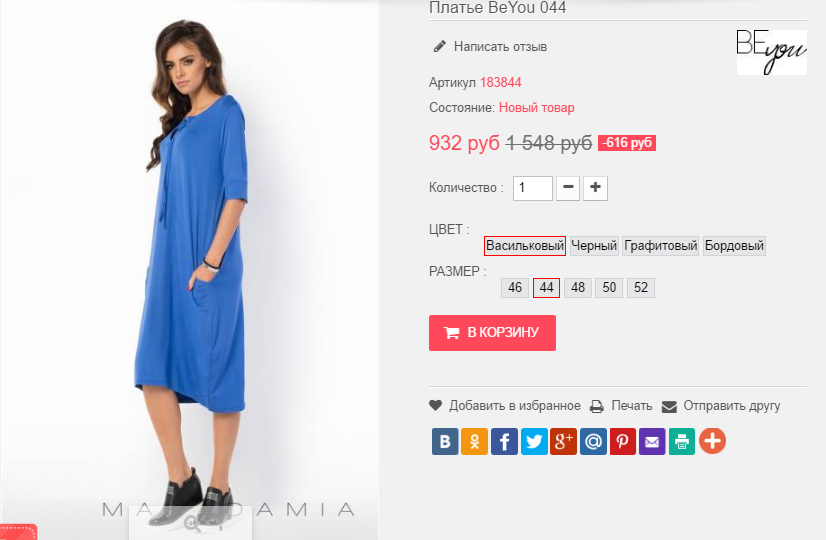Viewport: 826px width, 540px height.
Task: Choose the Графитовый color option
Action: coord(660,246)
